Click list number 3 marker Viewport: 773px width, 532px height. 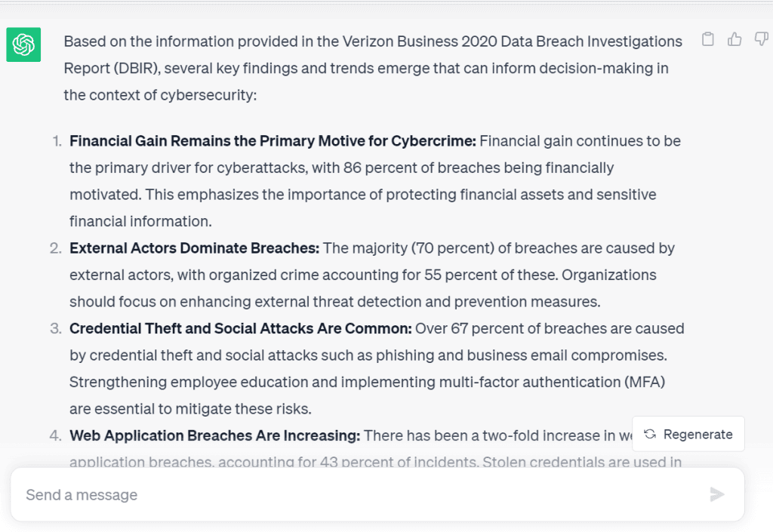click(56, 328)
